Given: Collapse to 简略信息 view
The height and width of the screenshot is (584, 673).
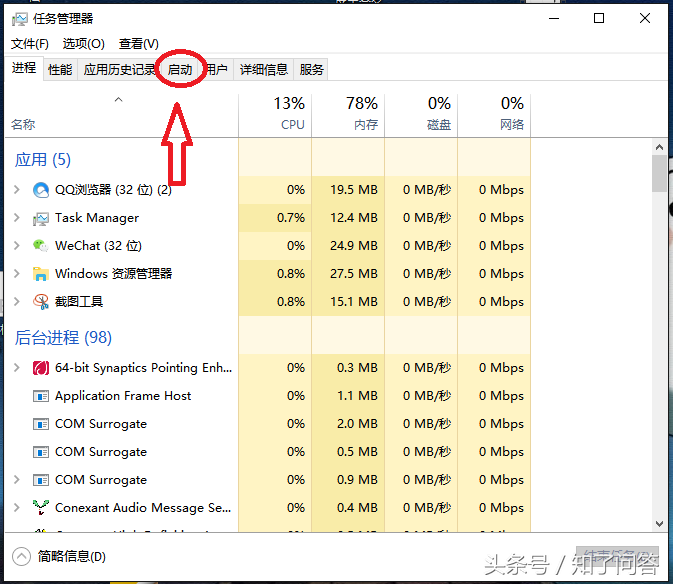Looking at the screenshot, I should (x=21, y=557).
